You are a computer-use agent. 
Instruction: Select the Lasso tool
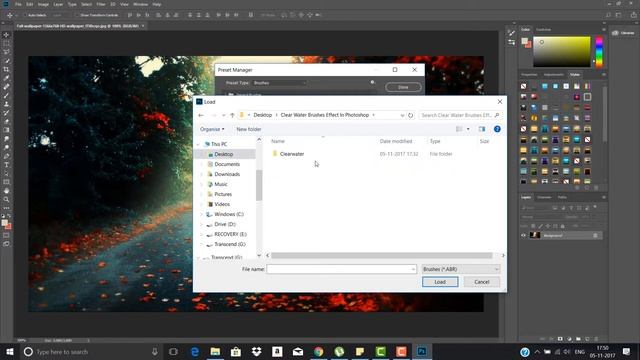pyautogui.click(x=6, y=52)
